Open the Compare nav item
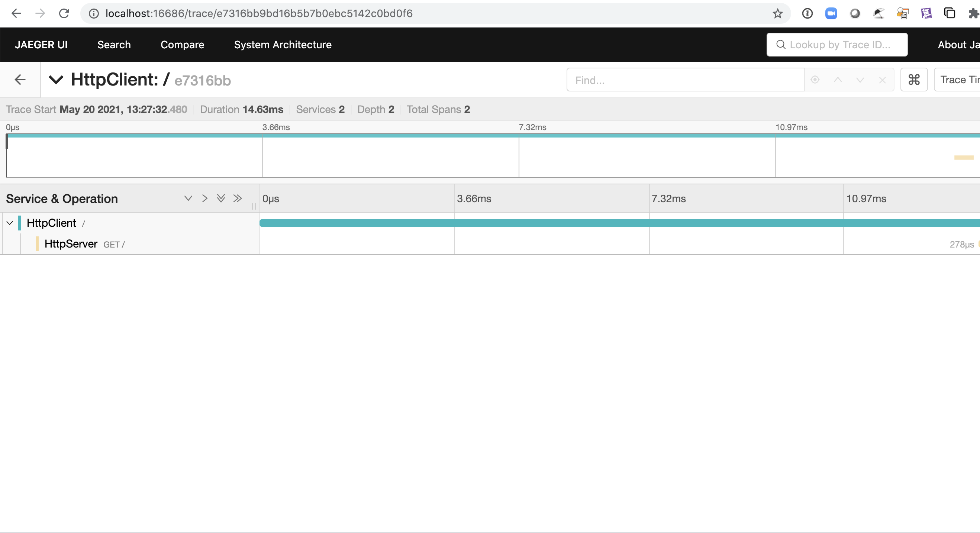The height and width of the screenshot is (533, 980). click(x=182, y=45)
